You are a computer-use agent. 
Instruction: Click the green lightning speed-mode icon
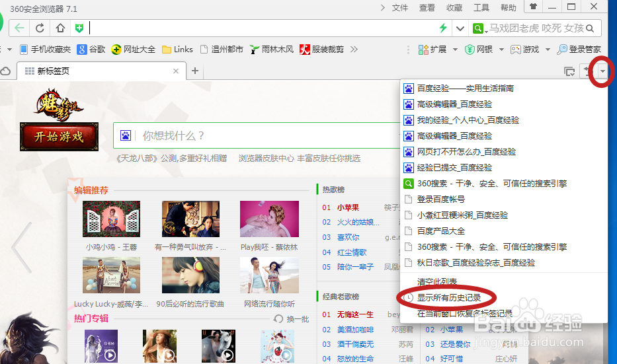pos(443,28)
